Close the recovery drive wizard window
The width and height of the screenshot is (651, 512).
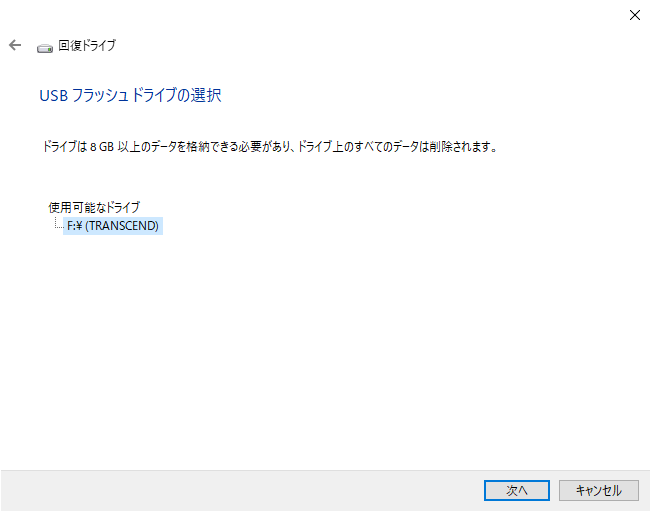(x=634, y=15)
